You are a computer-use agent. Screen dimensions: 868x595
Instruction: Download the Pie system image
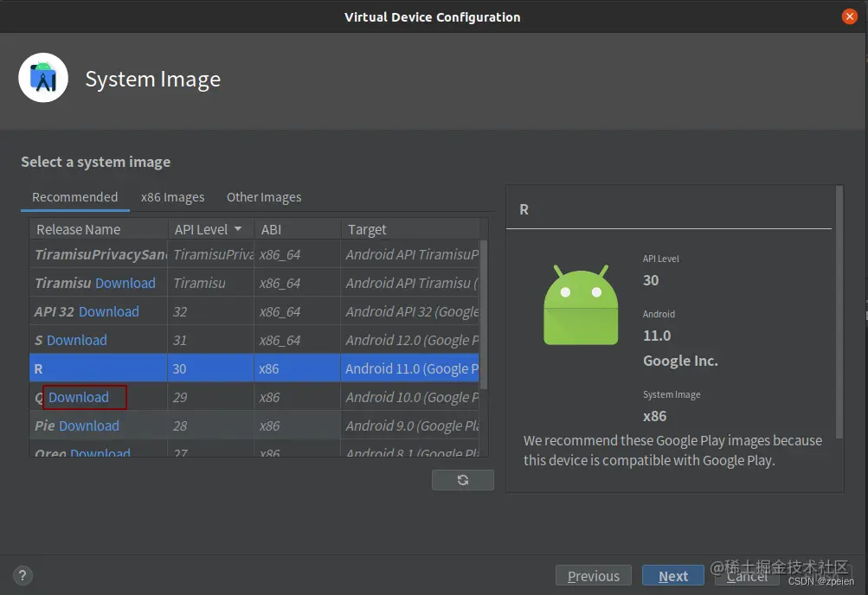pyautogui.click(x=89, y=425)
